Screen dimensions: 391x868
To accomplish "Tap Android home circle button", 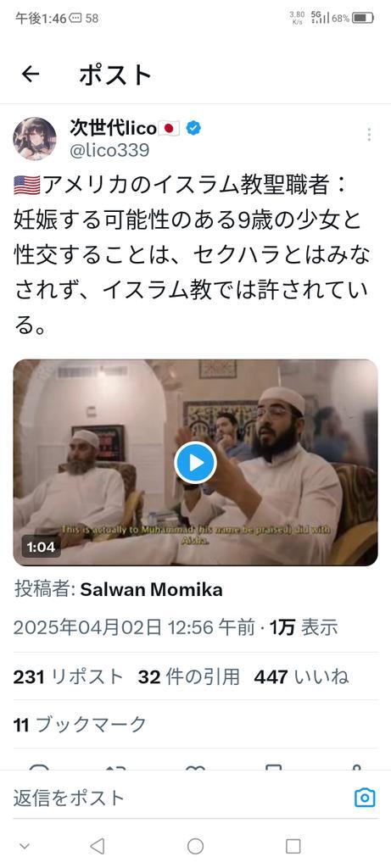I will coord(195,846).
